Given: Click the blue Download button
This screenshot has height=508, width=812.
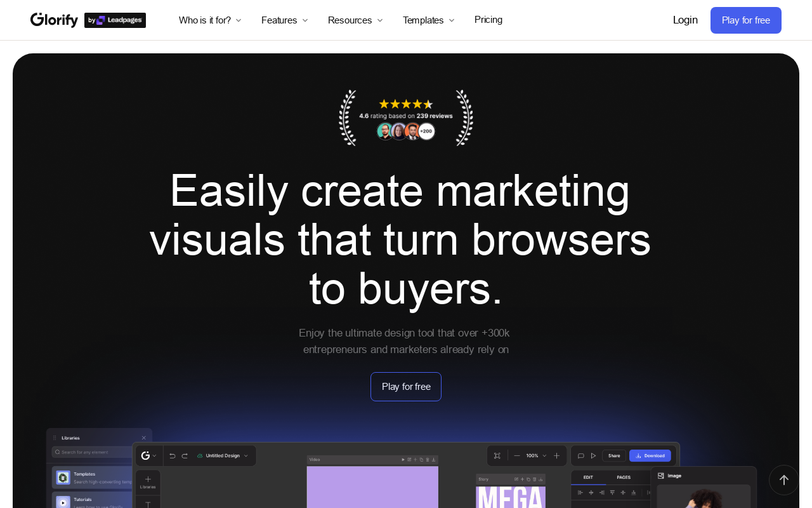Looking at the screenshot, I should click(650, 456).
